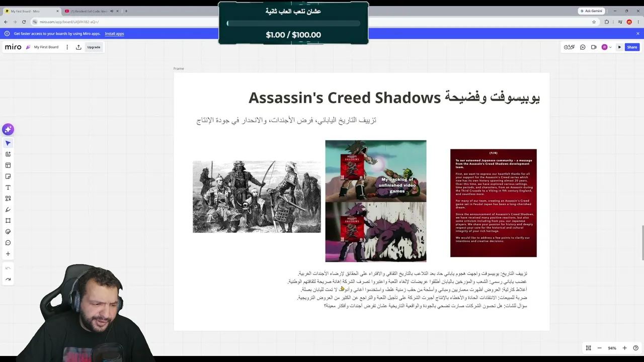Redo the last action
644x362 pixels.
8,280
